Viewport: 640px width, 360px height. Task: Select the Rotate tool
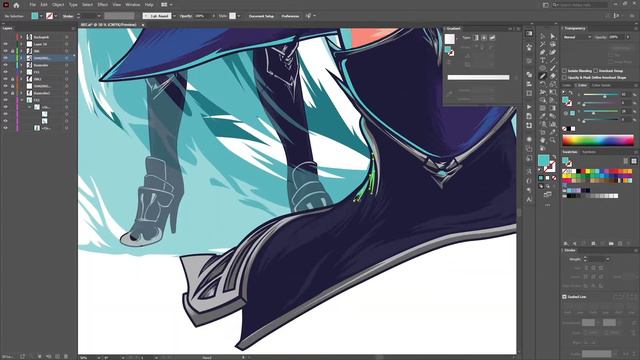click(542, 84)
